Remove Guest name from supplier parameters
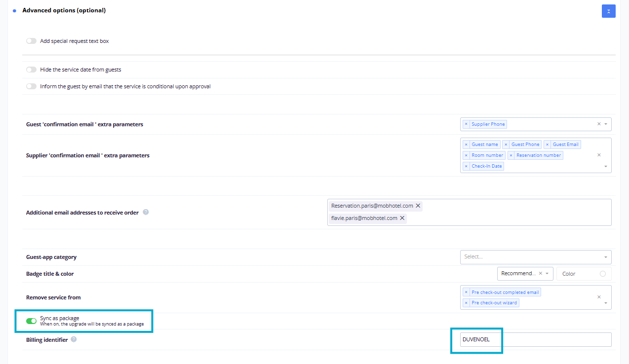Image resolution: width=629 pixels, height=364 pixels. tap(466, 145)
